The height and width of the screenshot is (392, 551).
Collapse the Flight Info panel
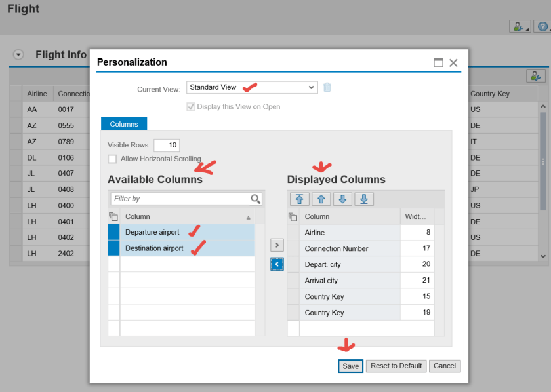(x=18, y=55)
